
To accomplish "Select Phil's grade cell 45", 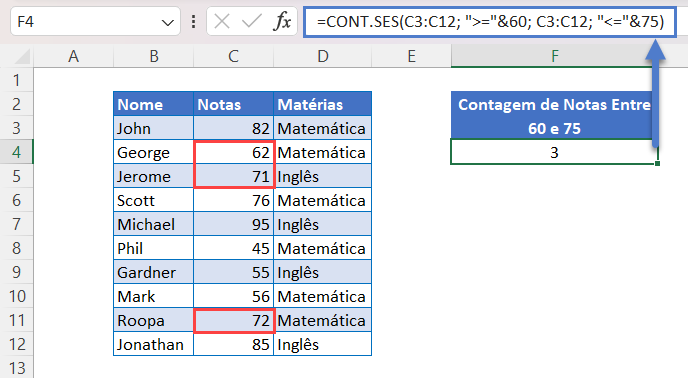I will (x=233, y=248).
